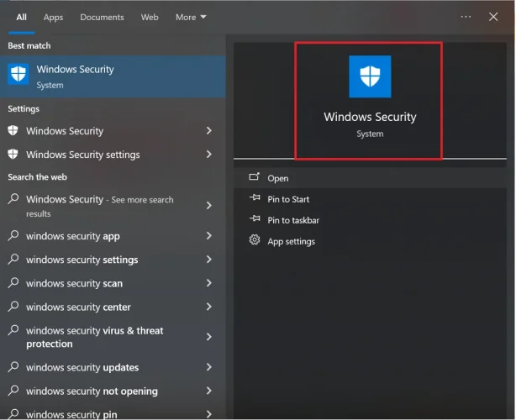Expand the More dropdown filter
Screen dimensions: 516x420
(x=191, y=17)
